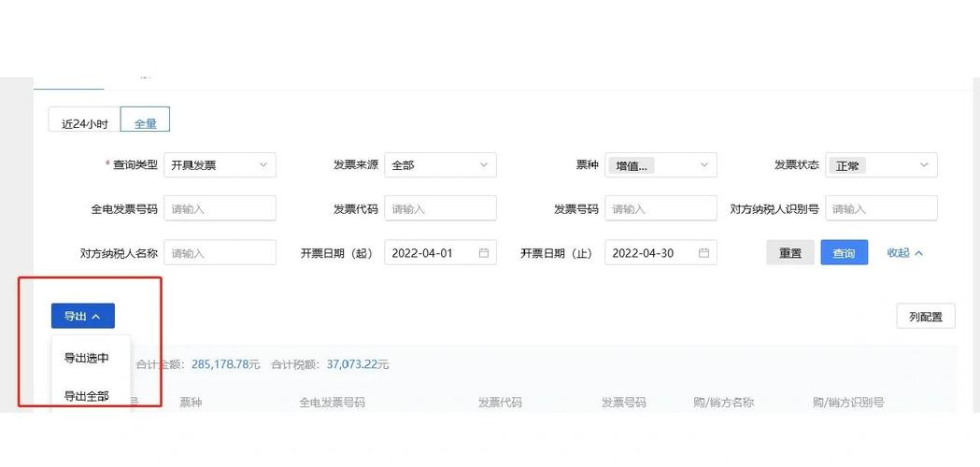Choose 导出全部 from the export menu
Image resolution: width=980 pixels, height=467 pixels.
coord(86,396)
